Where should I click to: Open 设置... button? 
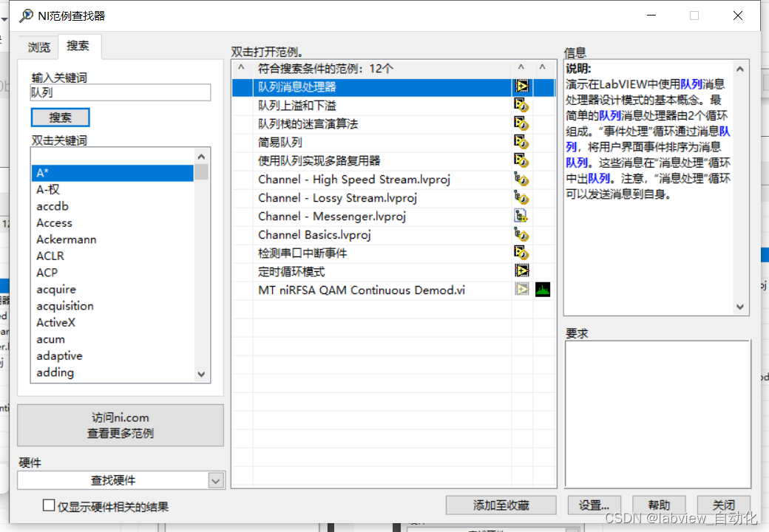click(x=594, y=505)
